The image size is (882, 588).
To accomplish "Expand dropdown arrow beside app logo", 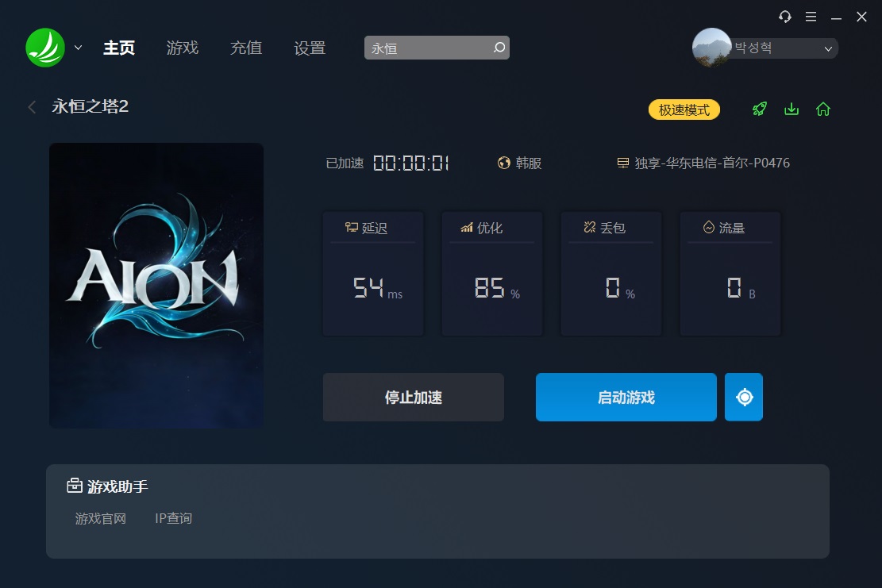I will (x=78, y=48).
